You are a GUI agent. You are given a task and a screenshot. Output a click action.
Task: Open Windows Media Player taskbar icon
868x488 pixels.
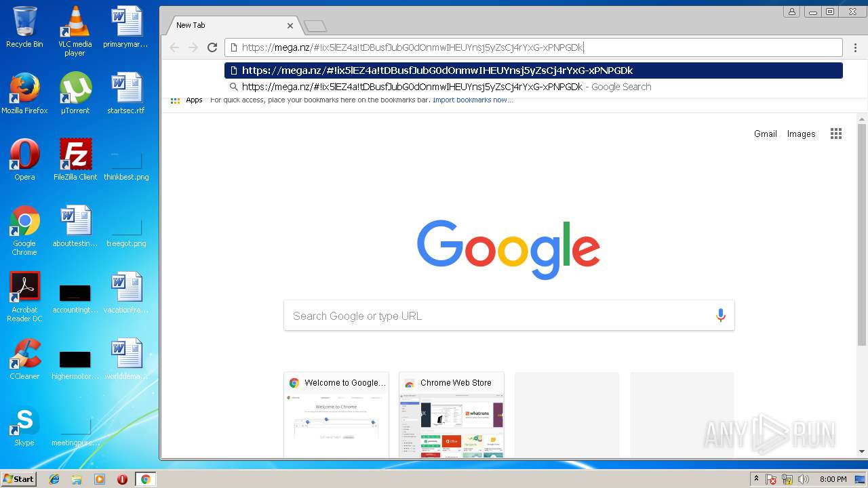click(100, 479)
